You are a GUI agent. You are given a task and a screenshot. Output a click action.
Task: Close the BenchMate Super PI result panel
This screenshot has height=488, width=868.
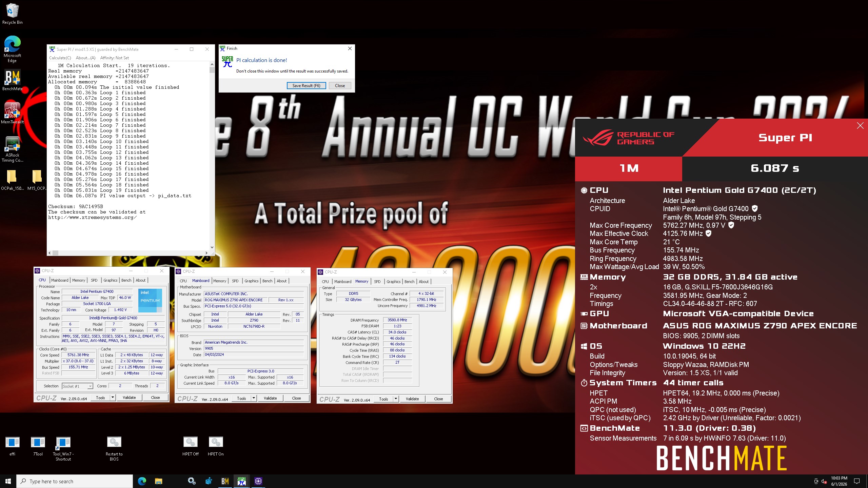pos(860,126)
